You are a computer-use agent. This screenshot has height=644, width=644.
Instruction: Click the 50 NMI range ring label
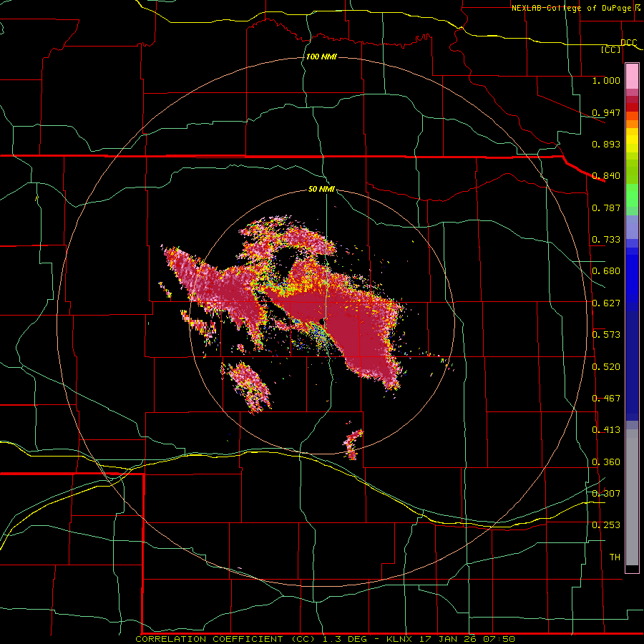pos(321,190)
